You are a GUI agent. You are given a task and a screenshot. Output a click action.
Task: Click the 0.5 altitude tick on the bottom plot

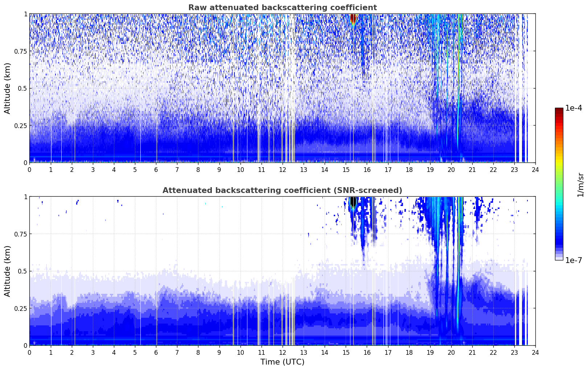pos(22,271)
